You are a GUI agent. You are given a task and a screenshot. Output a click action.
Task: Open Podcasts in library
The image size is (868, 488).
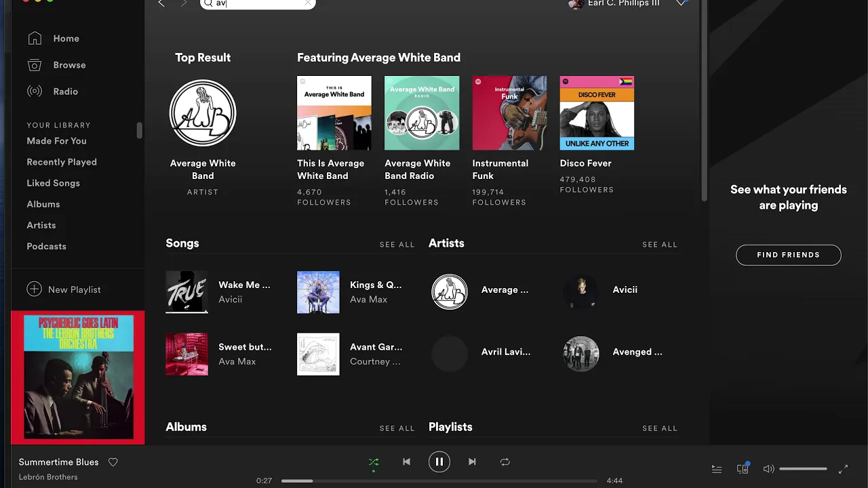click(46, 246)
